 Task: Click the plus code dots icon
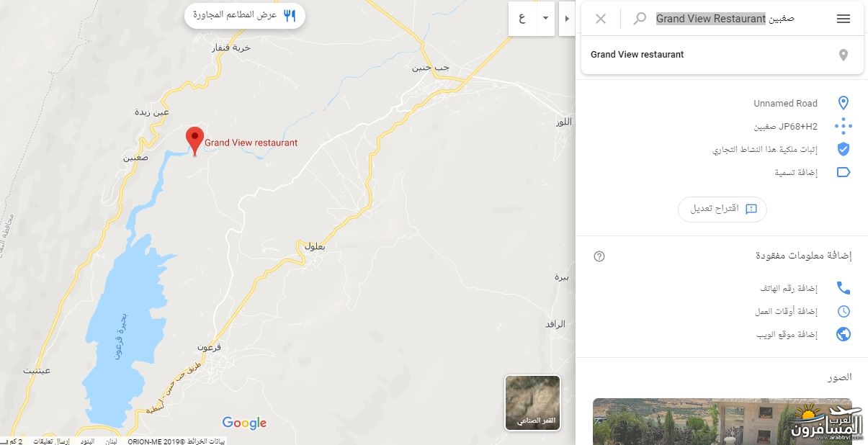(844, 126)
